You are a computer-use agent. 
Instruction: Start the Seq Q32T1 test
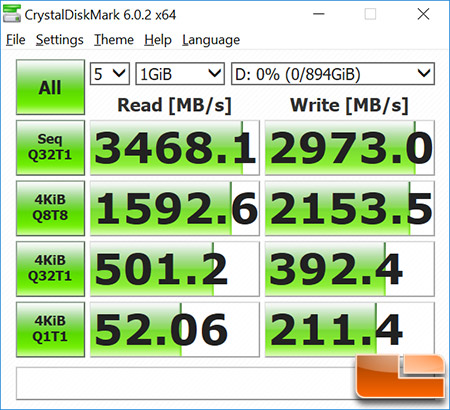[50, 148]
